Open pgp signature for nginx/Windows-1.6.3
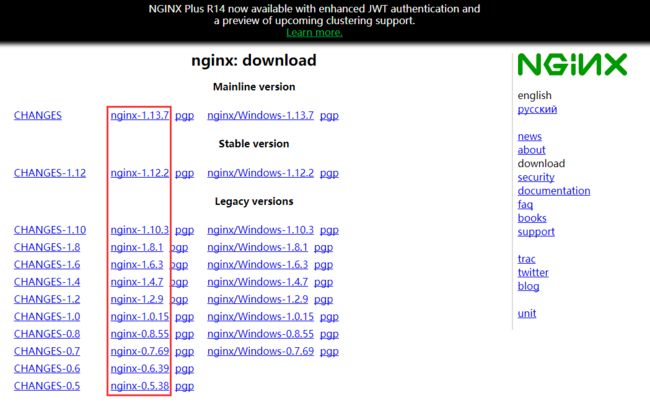This screenshot has height=403, width=650. pyautogui.click(x=323, y=265)
